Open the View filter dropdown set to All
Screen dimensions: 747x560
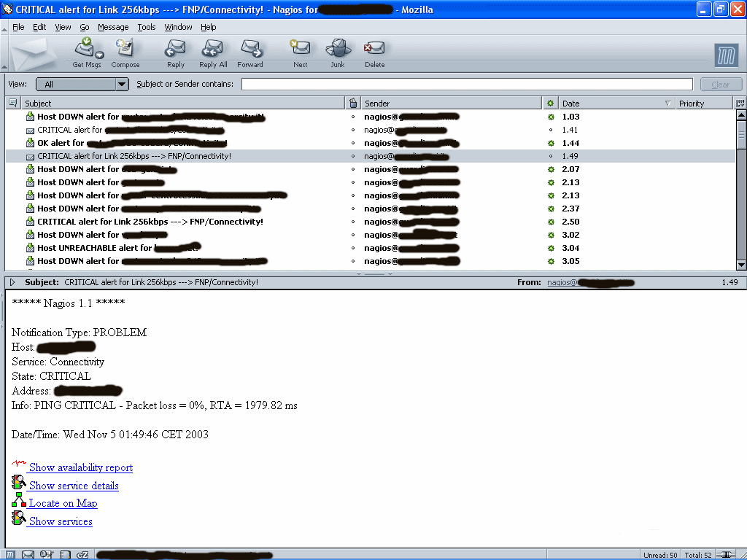tap(82, 85)
